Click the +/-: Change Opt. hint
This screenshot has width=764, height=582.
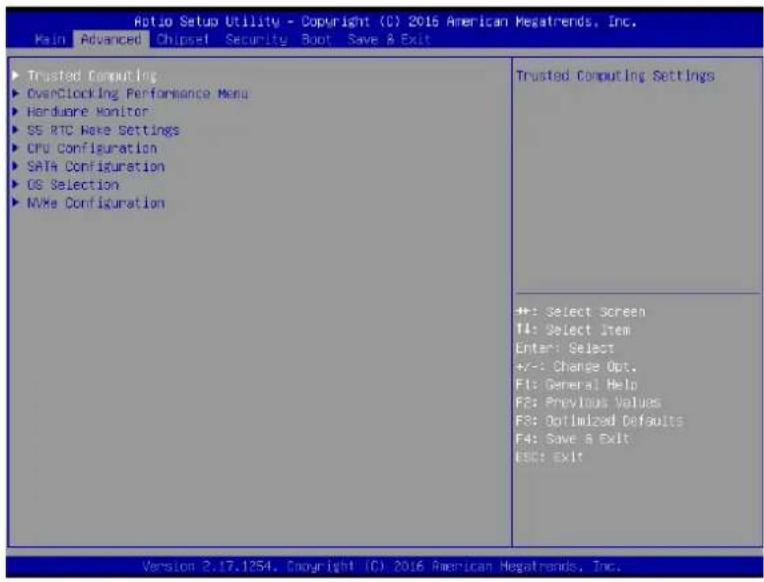(x=576, y=366)
